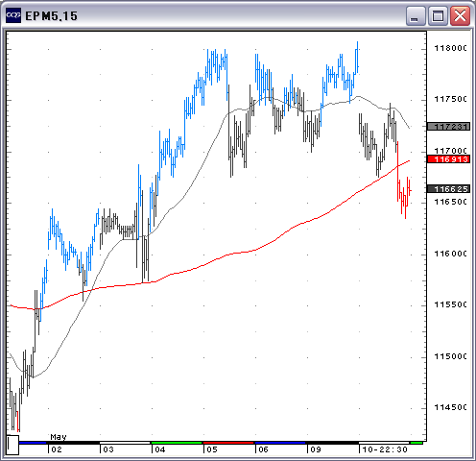Screen dimensions: 476x461
Task: Minimize the EPM5,15 chart window
Action: tap(416, 15)
